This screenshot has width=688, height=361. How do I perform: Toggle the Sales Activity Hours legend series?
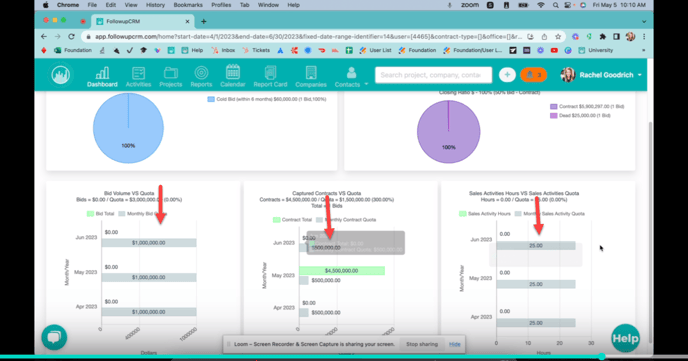point(485,214)
